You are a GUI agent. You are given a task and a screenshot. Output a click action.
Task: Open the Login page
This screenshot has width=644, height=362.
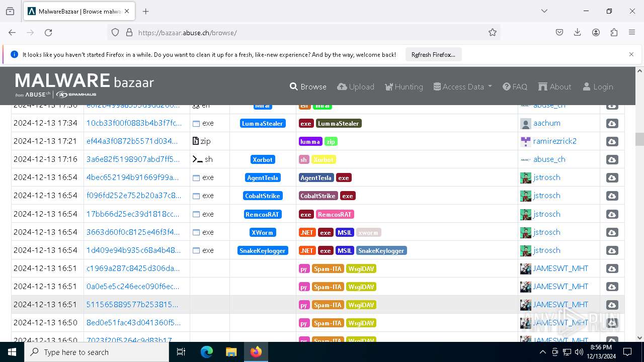(x=598, y=86)
